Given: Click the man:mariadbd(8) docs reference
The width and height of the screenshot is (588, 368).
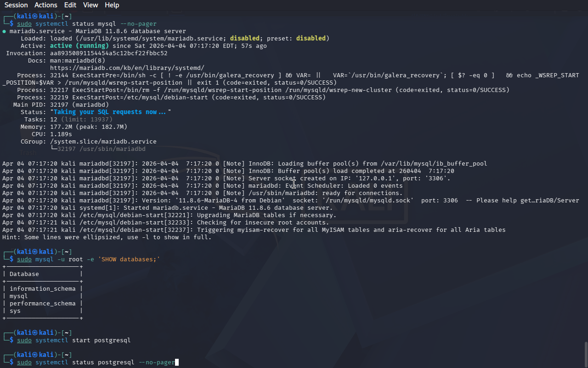Looking at the screenshot, I should 77,61.
